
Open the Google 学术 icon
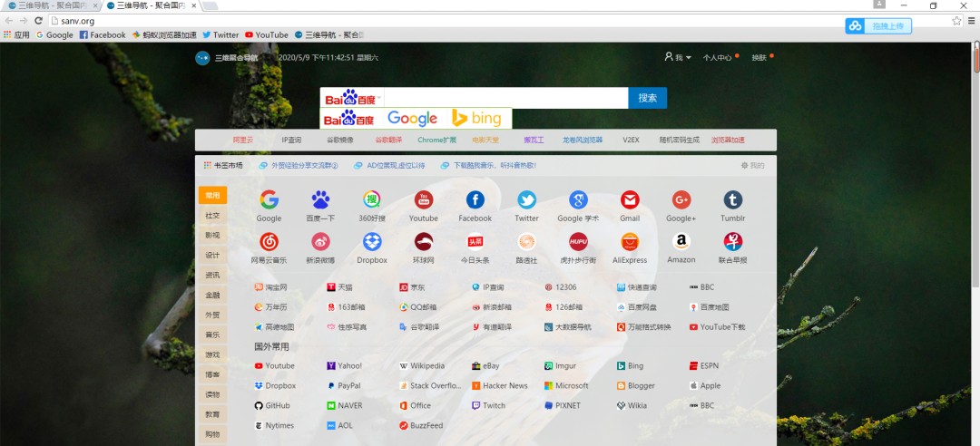[578, 200]
